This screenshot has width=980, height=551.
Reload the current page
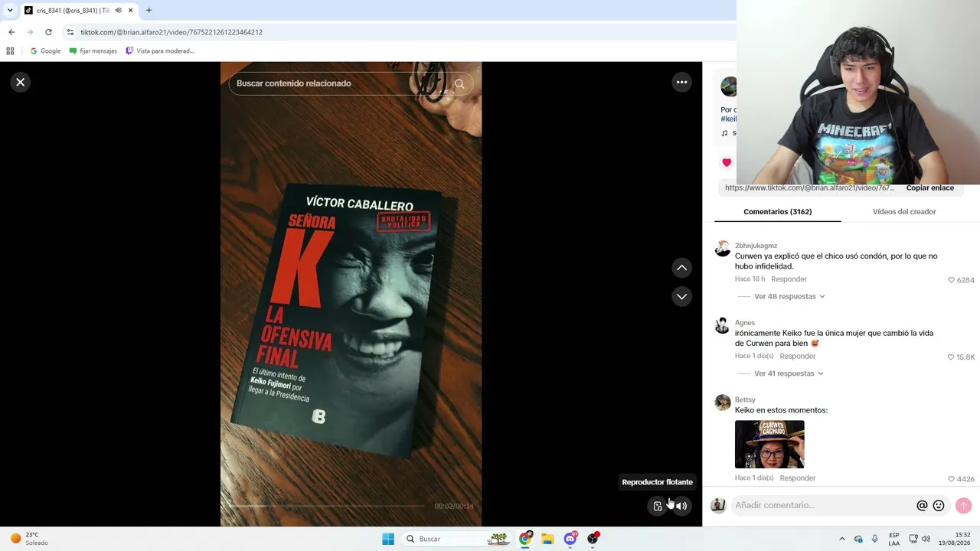[48, 32]
